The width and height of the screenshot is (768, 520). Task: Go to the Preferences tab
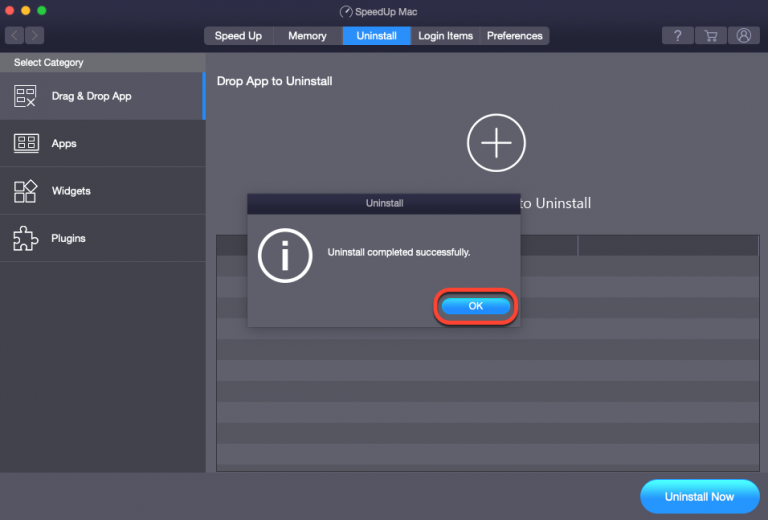514,36
